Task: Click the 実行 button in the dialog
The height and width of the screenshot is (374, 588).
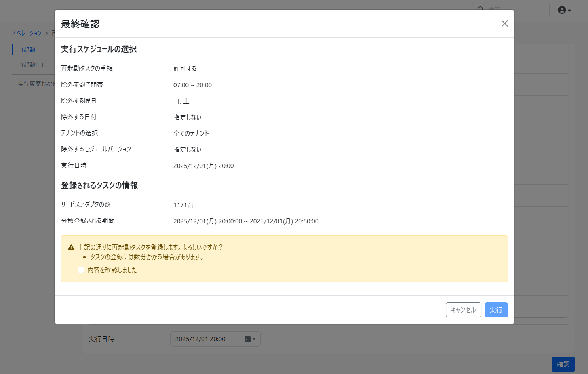Action: (496, 310)
